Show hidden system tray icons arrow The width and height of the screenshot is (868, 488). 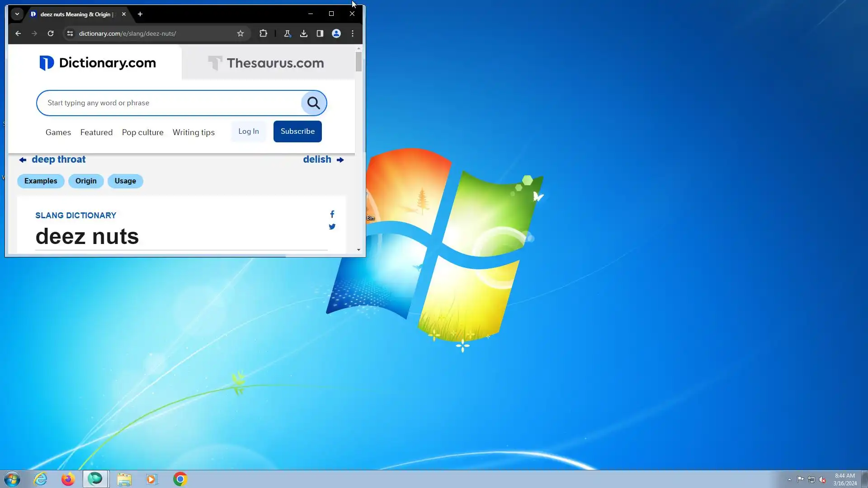pyautogui.click(x=789, y=479)
